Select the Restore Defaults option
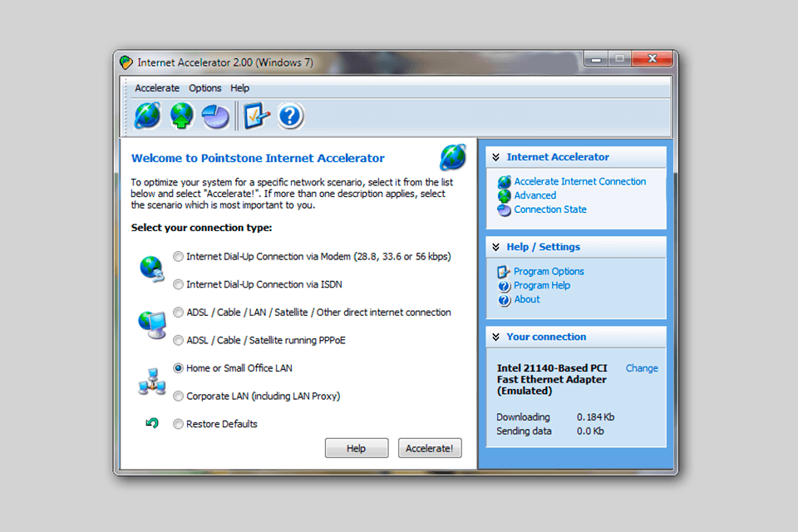798x532 pixels. 178,423
